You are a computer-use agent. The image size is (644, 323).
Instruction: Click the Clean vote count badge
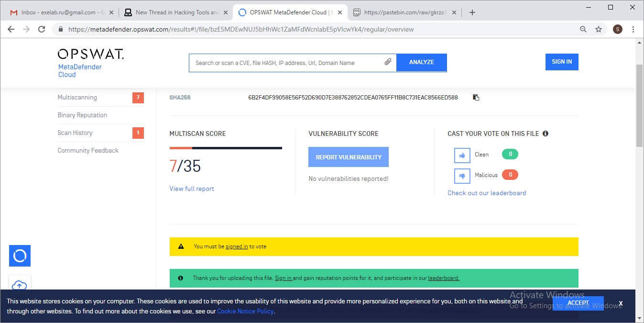pyautogui.click(x=510, y=155)
